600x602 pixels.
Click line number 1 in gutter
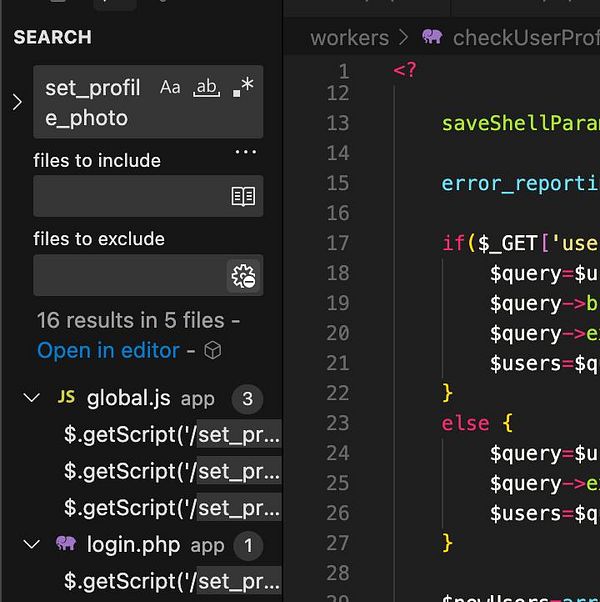pos(344,72)
